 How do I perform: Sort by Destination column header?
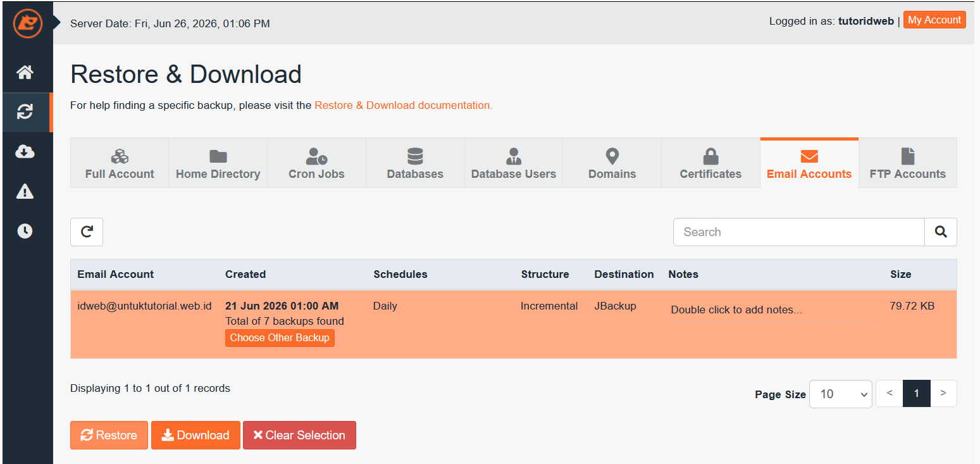pyautogui.click(x=624, y=274)
